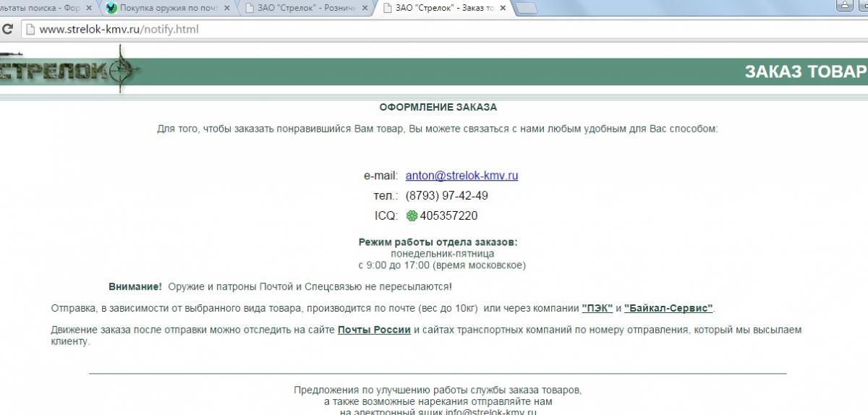Open a new browser tab
The image size is (868, 415).
point(527,9)
